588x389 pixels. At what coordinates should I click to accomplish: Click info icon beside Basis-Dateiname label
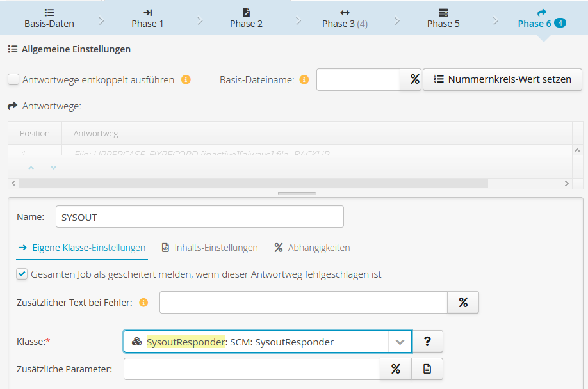coord(304,80)
